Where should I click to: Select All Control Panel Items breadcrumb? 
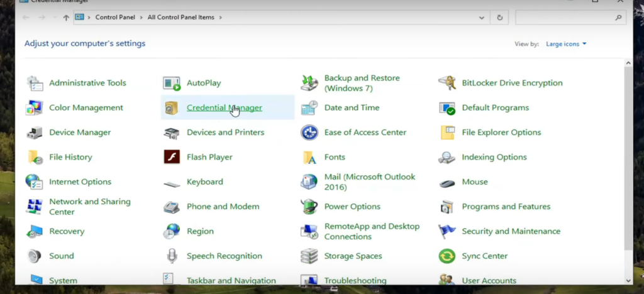point(180,18)
